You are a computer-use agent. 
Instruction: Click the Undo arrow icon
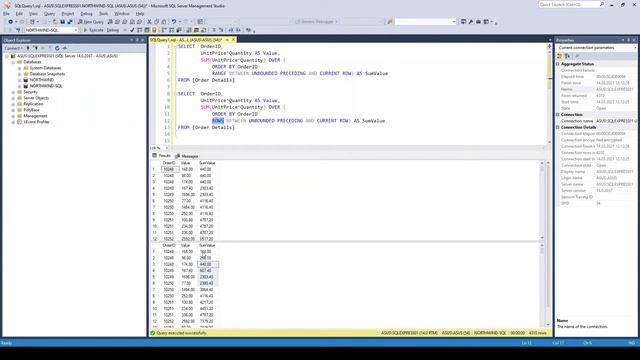174,22
